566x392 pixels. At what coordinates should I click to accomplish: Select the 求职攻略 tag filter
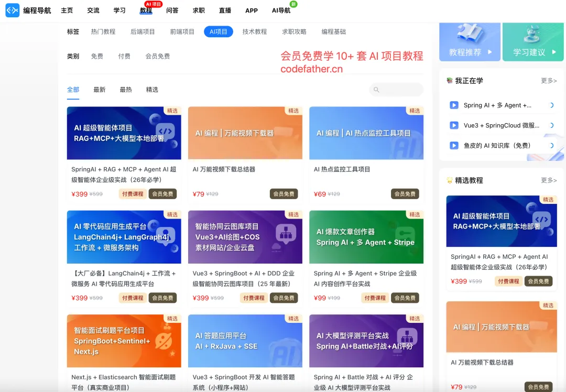(x=294, y=32)
